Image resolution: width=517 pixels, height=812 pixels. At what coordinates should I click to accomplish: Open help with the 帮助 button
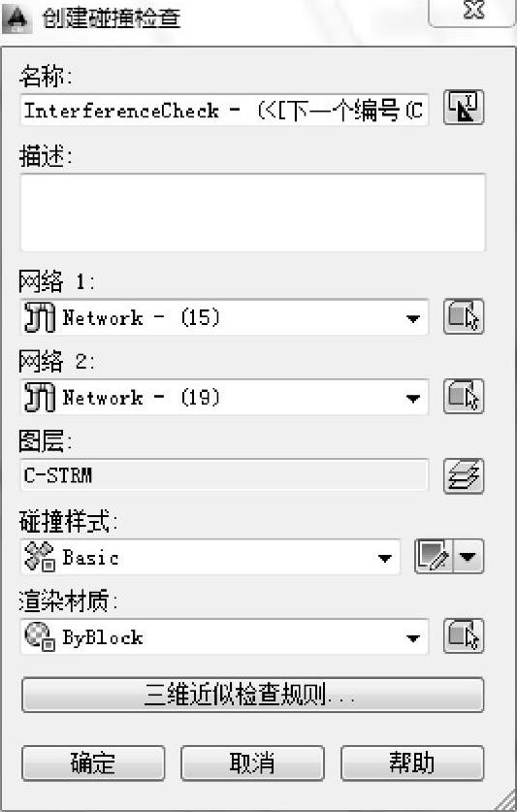(x=412, y=763)
